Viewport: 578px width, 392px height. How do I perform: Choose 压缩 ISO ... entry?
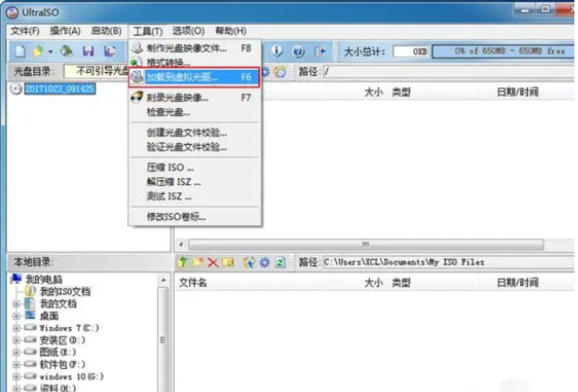tap(195, 168)
